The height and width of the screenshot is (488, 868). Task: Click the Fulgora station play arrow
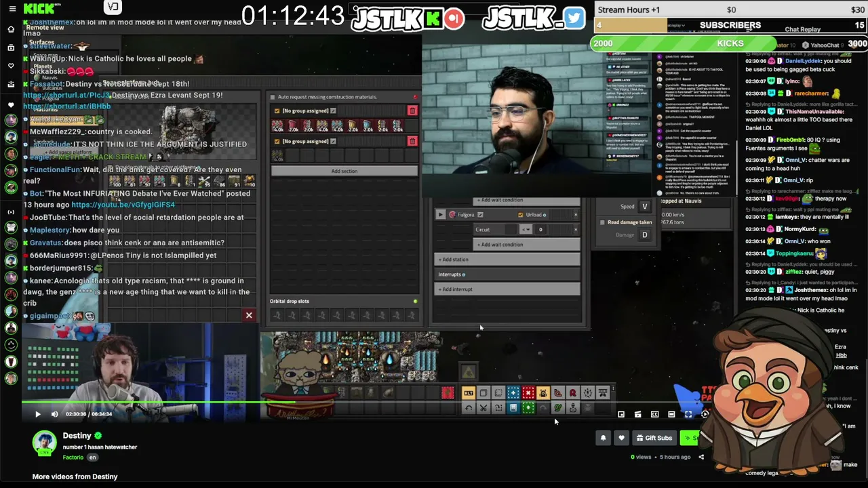click(x=440, y=215)
